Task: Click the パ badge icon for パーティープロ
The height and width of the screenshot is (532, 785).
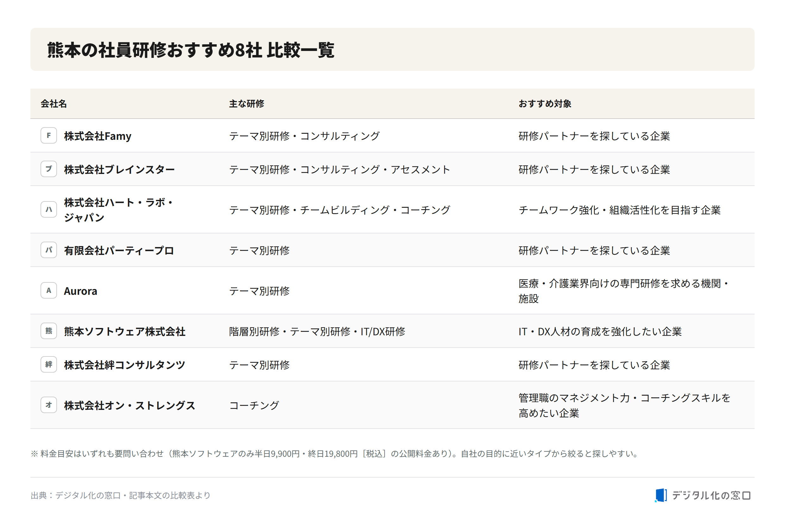Action: 49,250
